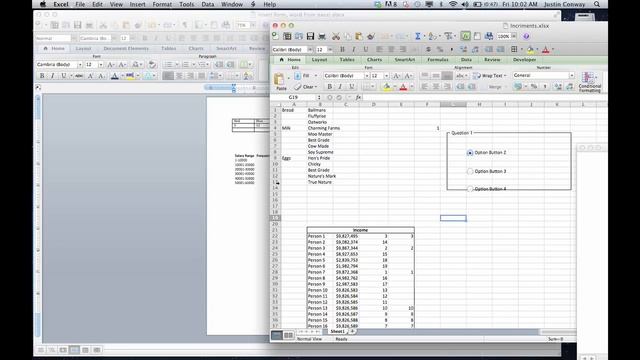
Task: Open the Tools menu in menu bar
Action: click(x=187, y=4)
